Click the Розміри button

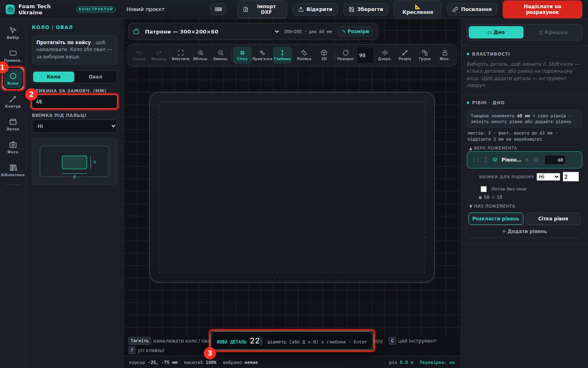coord(356,31)
